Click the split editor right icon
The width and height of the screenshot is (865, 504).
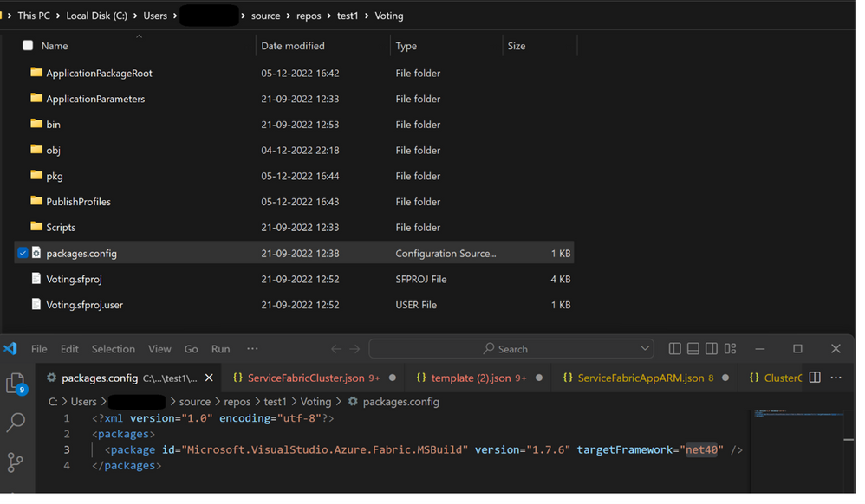815,378
